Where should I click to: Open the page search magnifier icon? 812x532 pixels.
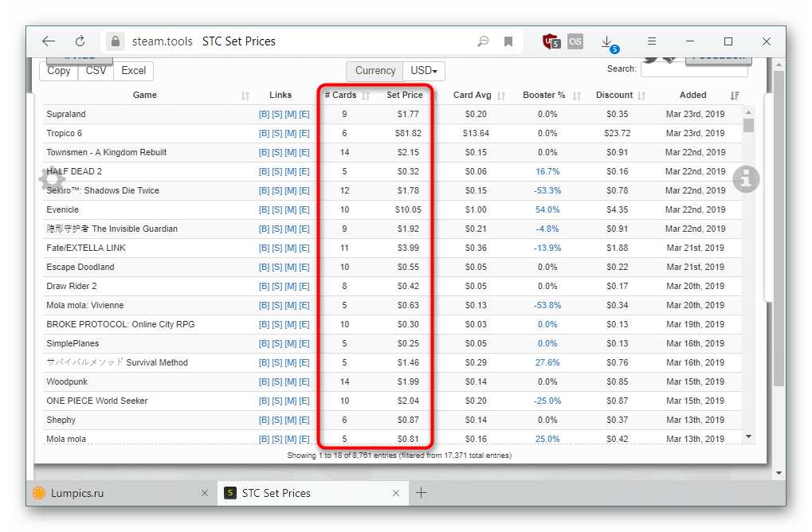(x=483, y=41)
